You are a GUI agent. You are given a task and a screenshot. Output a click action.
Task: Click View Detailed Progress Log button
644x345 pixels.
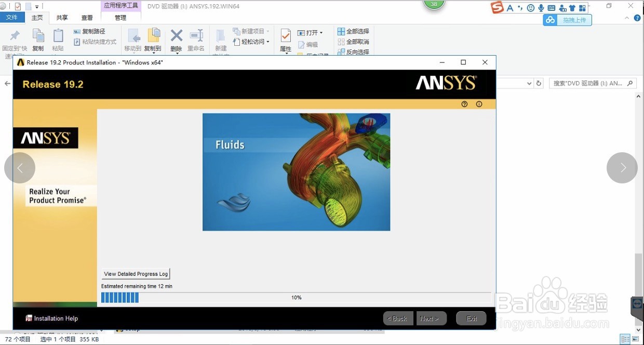pos(136,274)
